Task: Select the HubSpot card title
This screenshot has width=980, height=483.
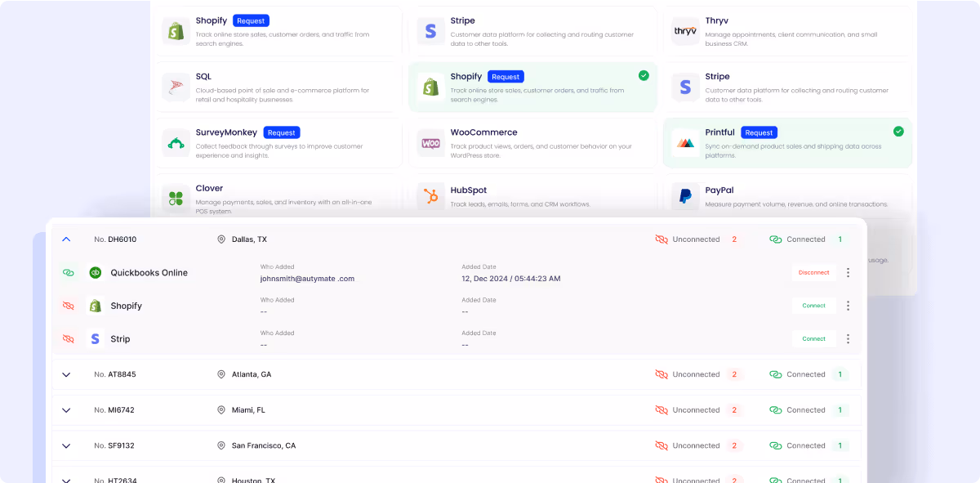Action: (468, 190)
